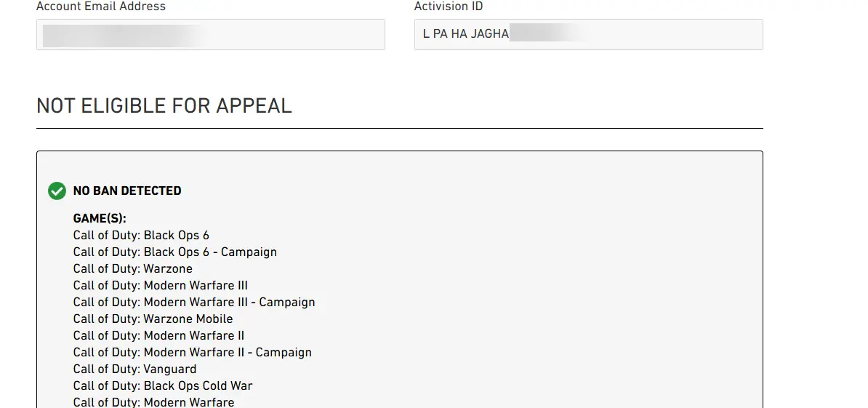Click the Call of Duty: Modern Warfare entry
868x408 pixels.
pyautogui.click(x=153, y=401)
